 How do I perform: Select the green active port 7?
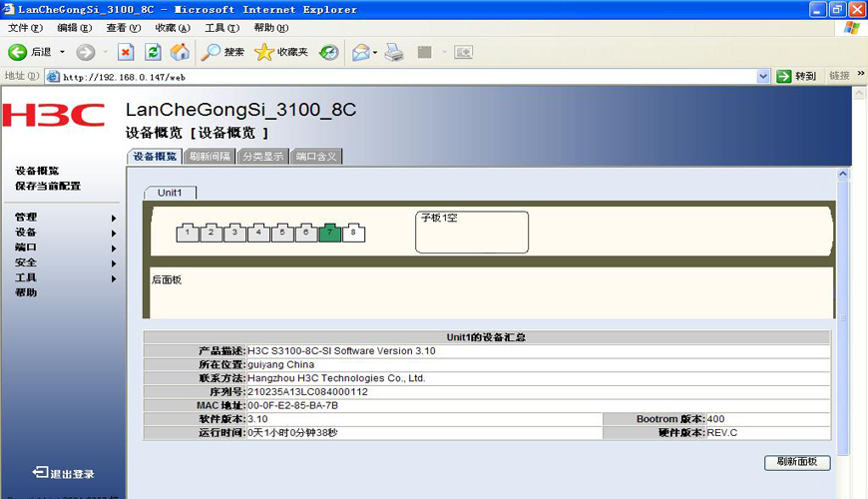[330, 233]
